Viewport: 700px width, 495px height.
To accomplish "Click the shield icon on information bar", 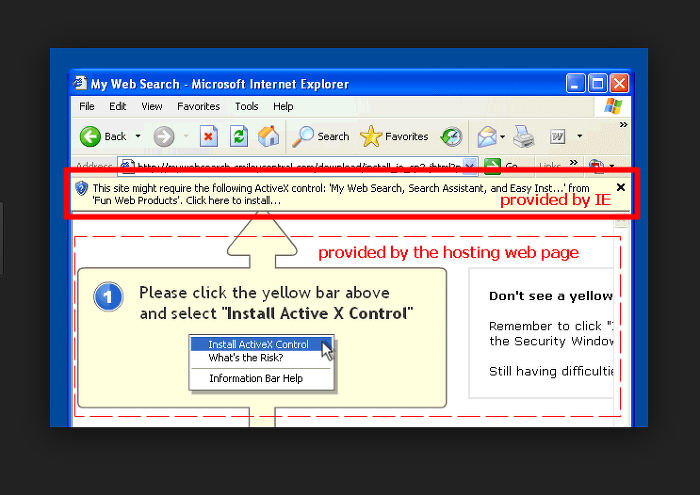I will click(81, 188).
